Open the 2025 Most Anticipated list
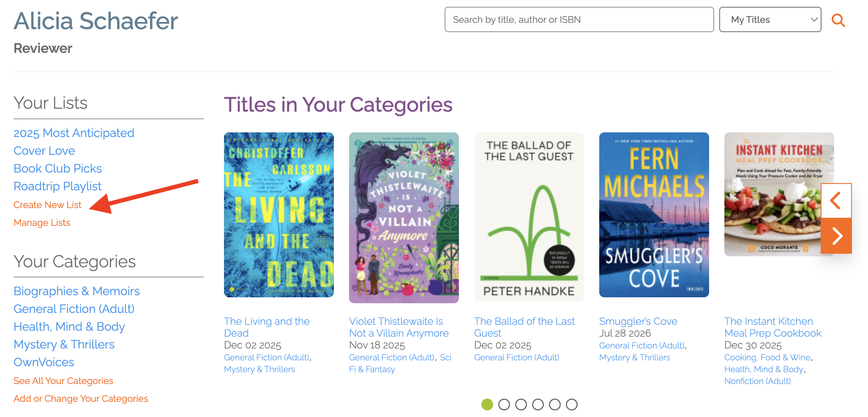The image size is (868, 417). coord(74,133)
